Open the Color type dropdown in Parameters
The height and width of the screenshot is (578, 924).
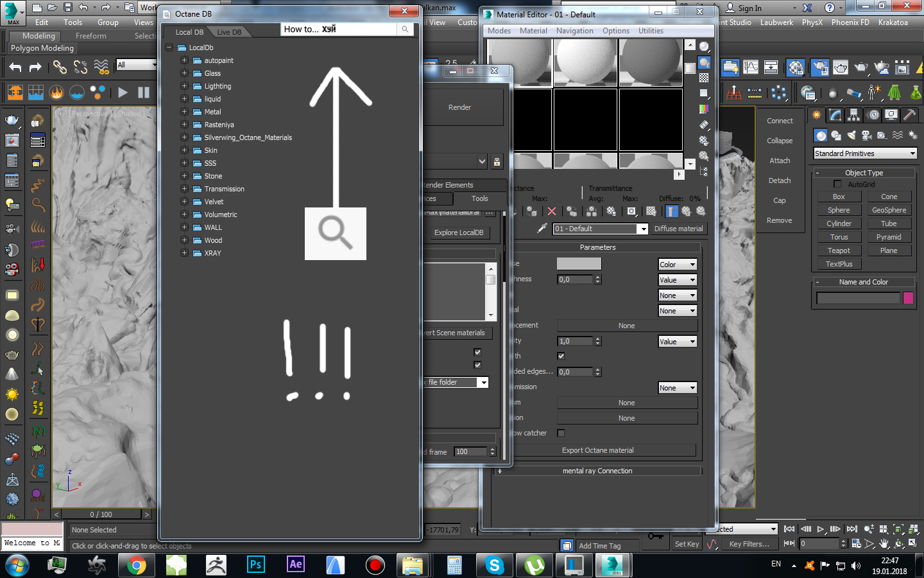click(x=678, y=265)
